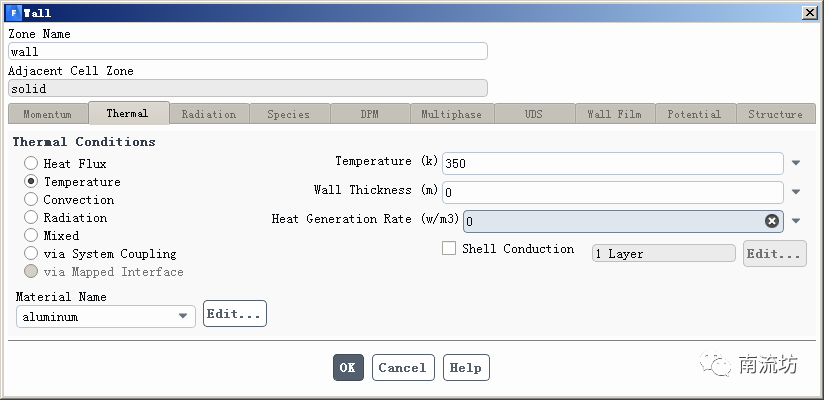Select the Mixed thermal condition
Screen dimensions: 824x400
pyautogui.click(x=32, y=236)
